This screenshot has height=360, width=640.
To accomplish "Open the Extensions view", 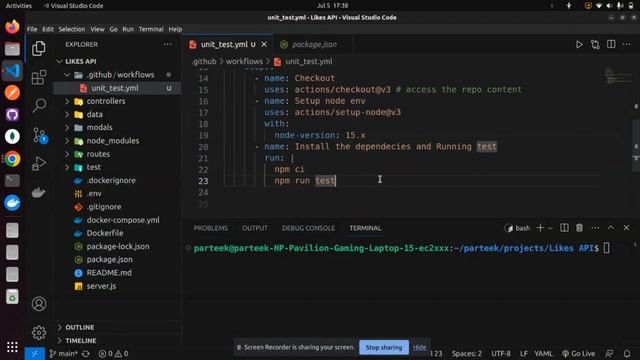I will (39, 77).
